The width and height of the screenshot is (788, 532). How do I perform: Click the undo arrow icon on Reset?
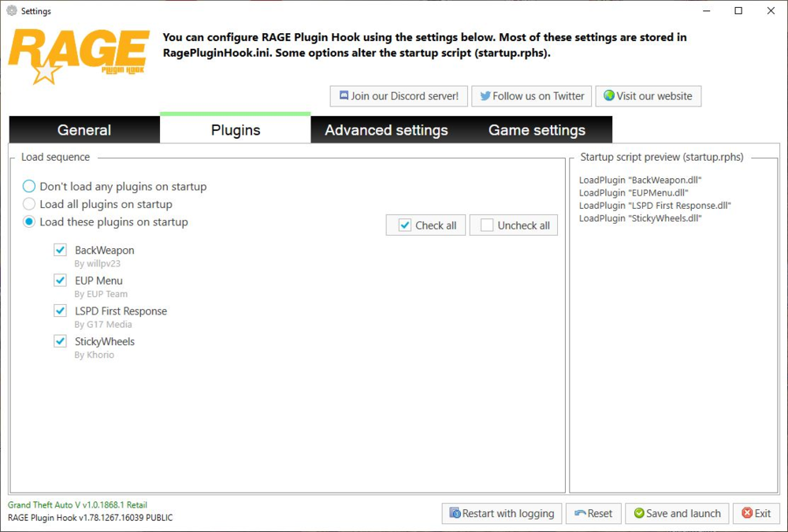pos(580,513)
